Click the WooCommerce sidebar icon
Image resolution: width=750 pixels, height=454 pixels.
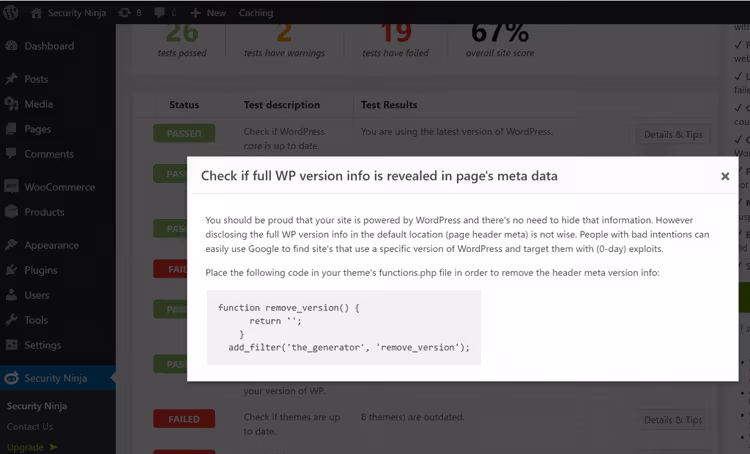(11, 187)
